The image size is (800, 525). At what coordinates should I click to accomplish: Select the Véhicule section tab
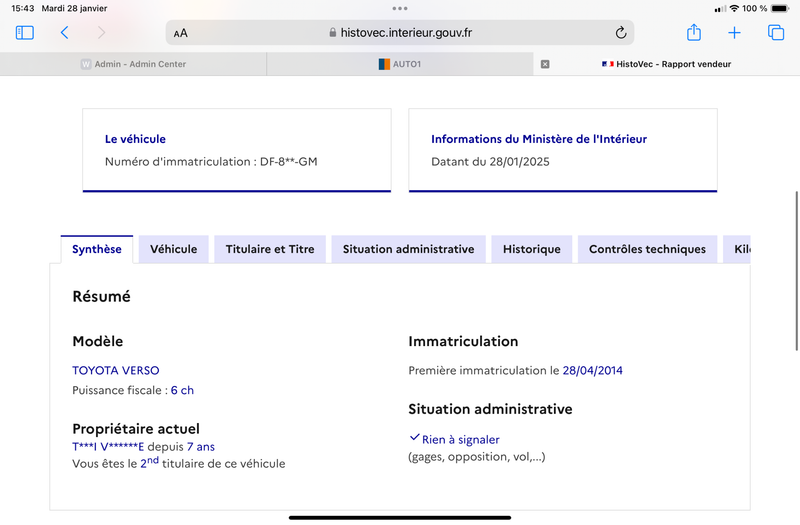(x=173, y=249)
